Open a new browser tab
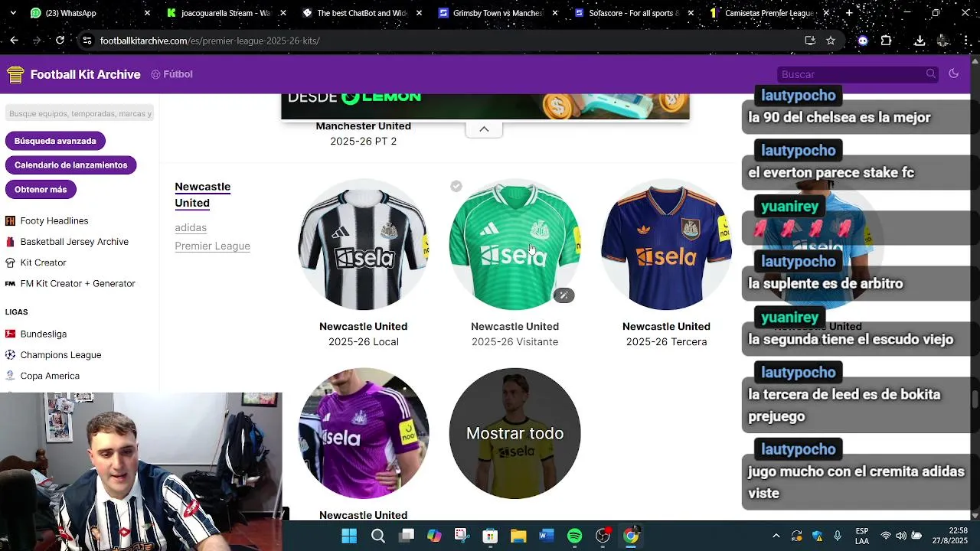This screenshot has height=551, width=980. [x=849, y=13]
